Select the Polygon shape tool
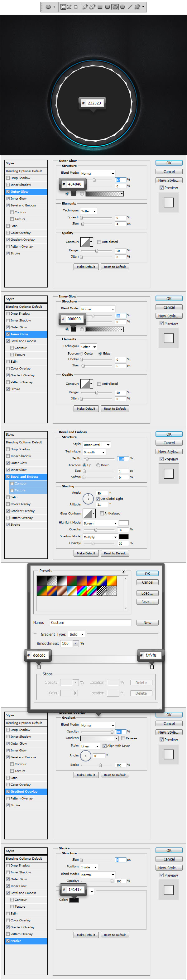 tap(122, 7)
